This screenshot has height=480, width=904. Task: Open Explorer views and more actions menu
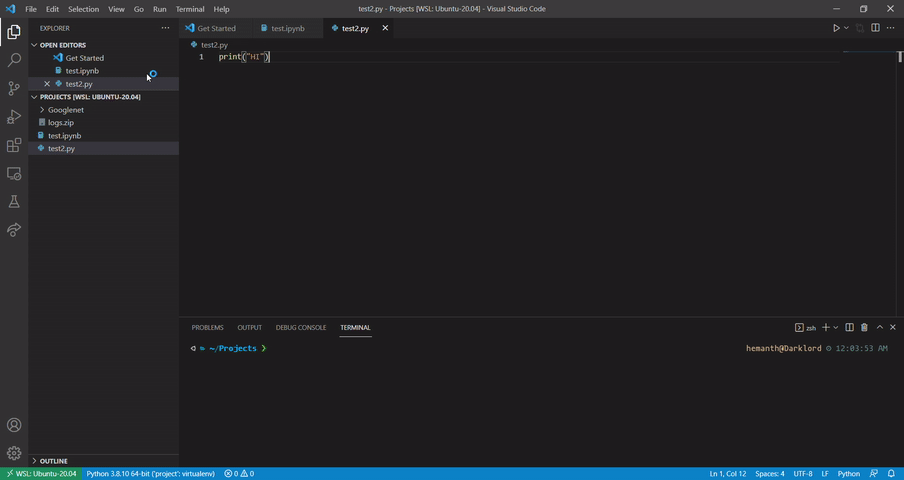pyautogui.click(x=165, y=28)
